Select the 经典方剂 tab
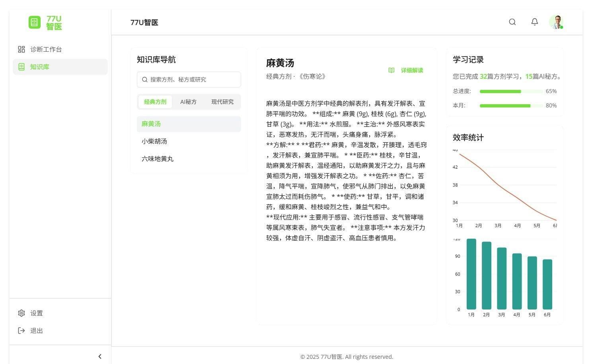 point(155,102)
